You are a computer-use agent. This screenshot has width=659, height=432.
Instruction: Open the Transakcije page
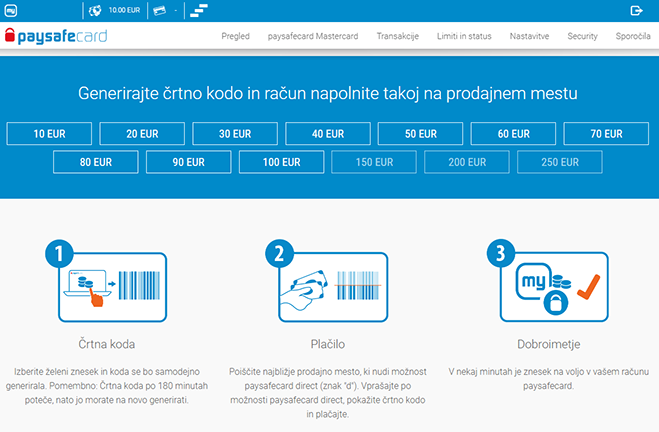coord(399,37)
